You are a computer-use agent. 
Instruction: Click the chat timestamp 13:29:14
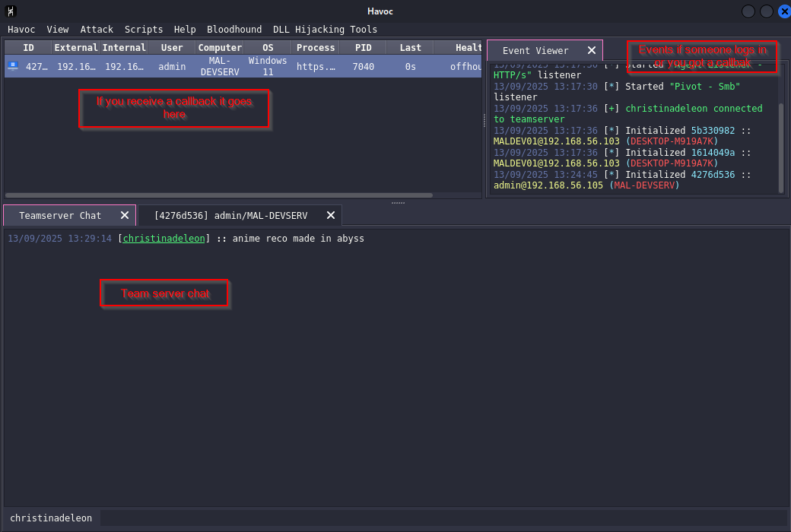[x=90, y=238]
